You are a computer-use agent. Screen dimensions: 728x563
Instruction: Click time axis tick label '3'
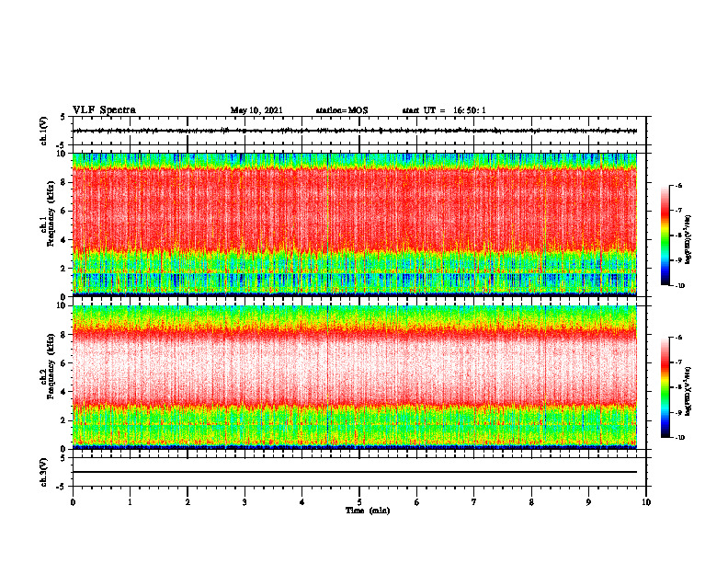245,502
